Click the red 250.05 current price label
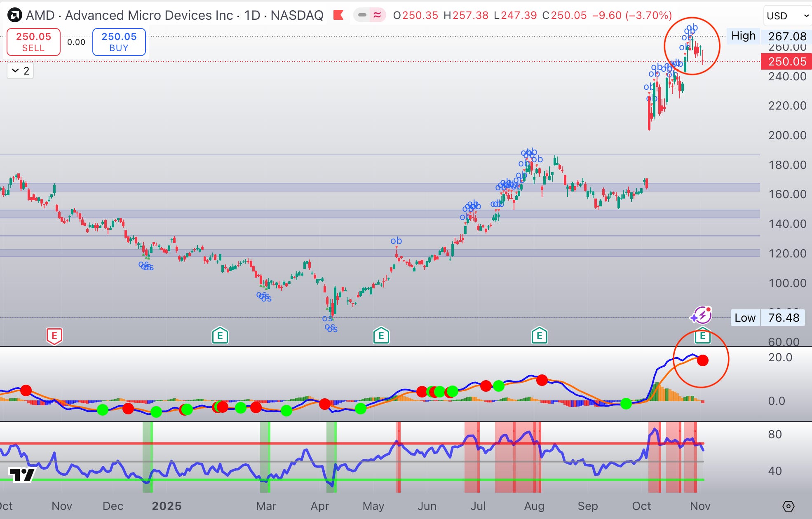This screenshot has height=519, width=812. pyautogui.click(x=786, y=62)
